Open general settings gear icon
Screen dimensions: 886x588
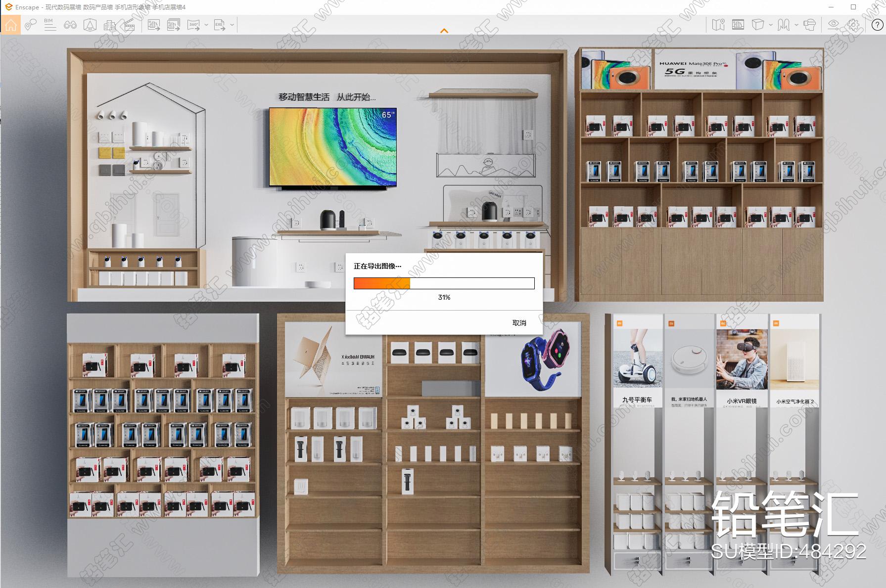click(x=853, y=25)
